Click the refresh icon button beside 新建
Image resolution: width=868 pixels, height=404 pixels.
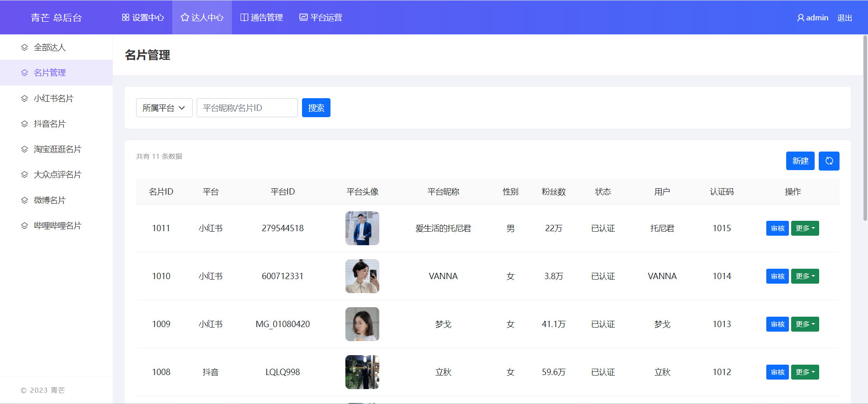(829, 161)
